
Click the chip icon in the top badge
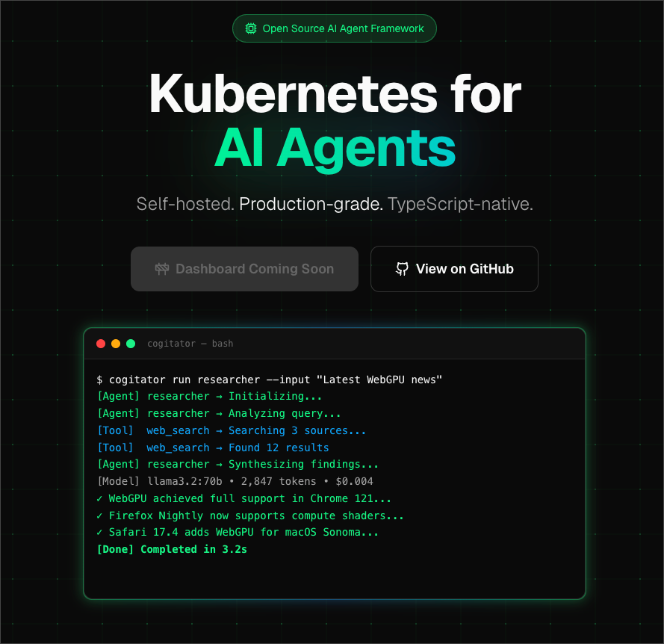[251, 28]
